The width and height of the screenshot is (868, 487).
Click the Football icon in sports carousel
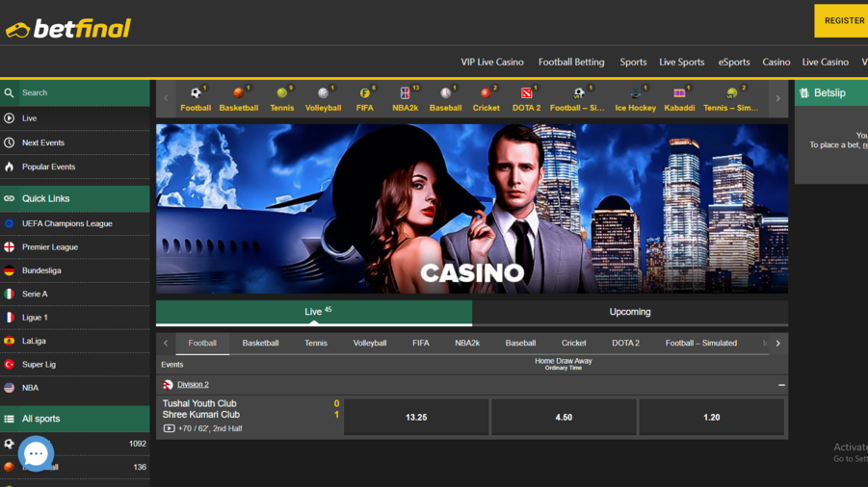point(196,94)
